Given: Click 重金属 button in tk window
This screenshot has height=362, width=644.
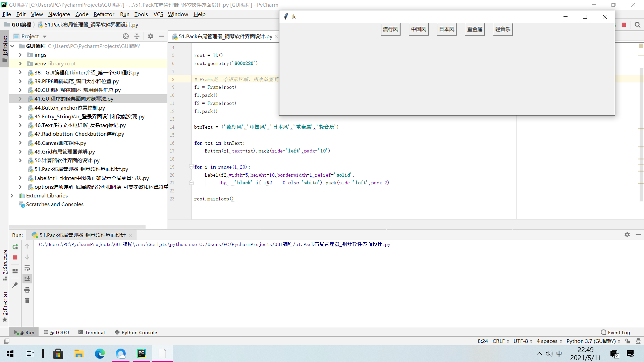Looking at the screenshot, I should [x=475, y=29].
